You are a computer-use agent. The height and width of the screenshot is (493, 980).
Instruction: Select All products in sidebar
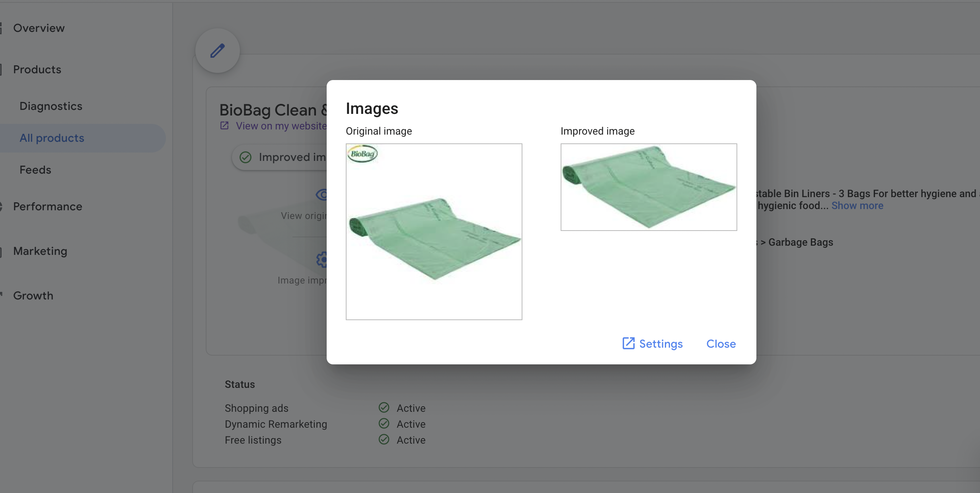pos(52,138)
